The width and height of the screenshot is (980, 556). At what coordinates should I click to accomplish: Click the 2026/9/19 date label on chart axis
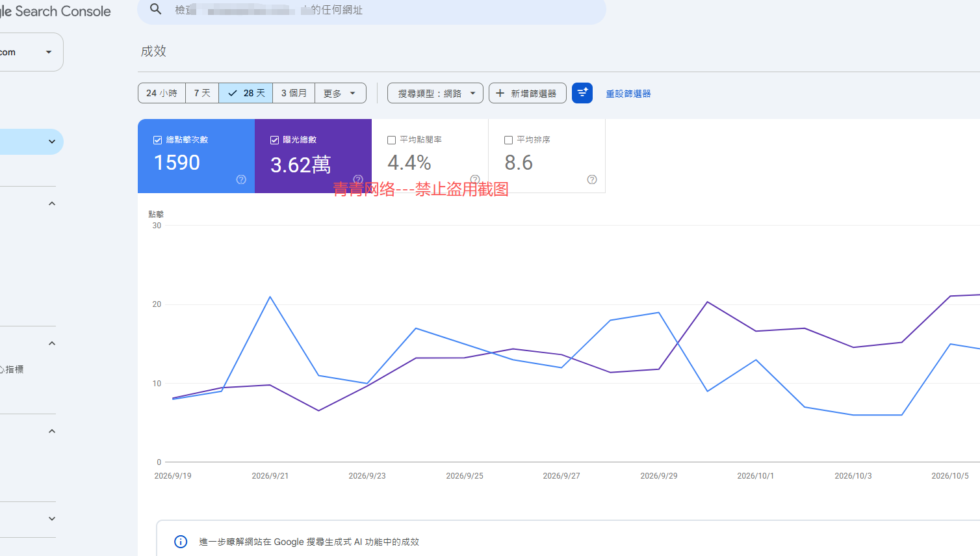pos(173,476)
